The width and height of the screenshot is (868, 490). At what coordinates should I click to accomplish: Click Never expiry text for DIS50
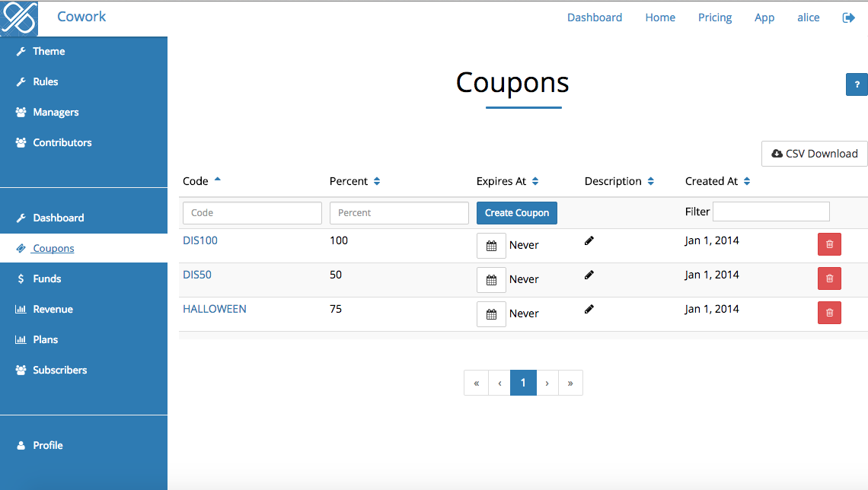coord(524,279)
